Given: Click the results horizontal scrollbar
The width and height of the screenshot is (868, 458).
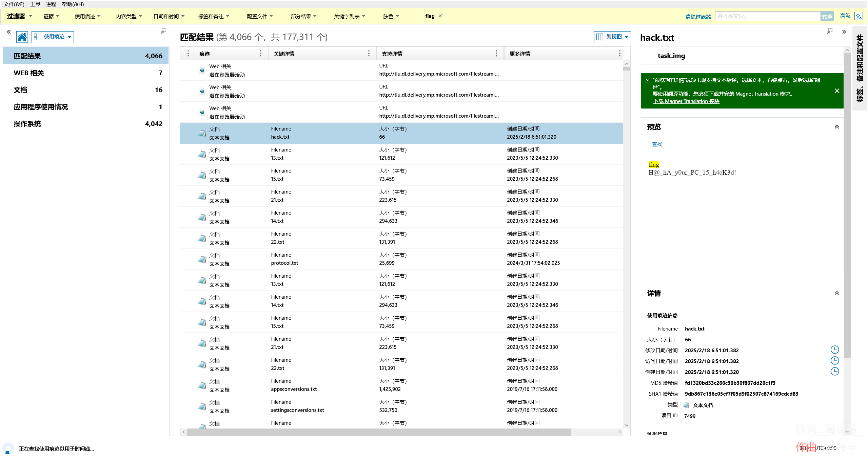Looking at the screenshot, I should point(379,432).
